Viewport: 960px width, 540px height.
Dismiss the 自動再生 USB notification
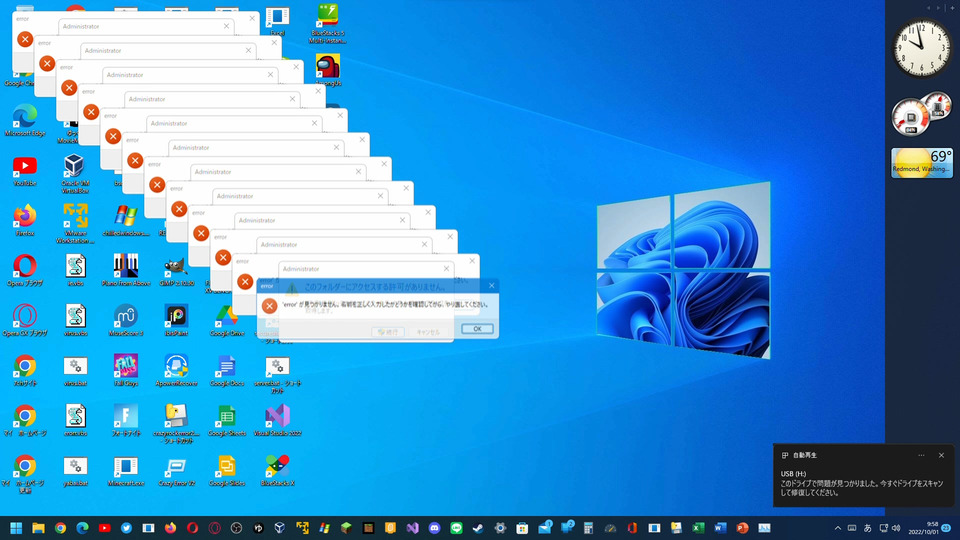click(x=941, y=456)
